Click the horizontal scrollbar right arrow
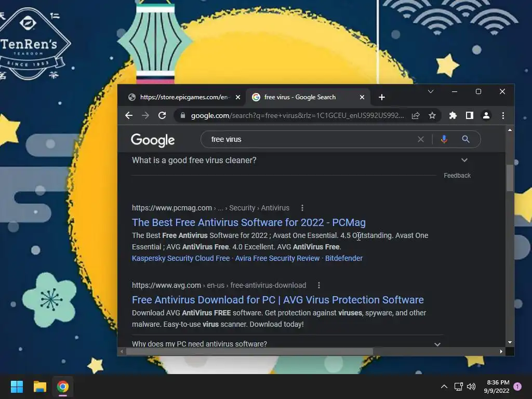This screenshot has height=399, width=532. [x=501, y=352]
